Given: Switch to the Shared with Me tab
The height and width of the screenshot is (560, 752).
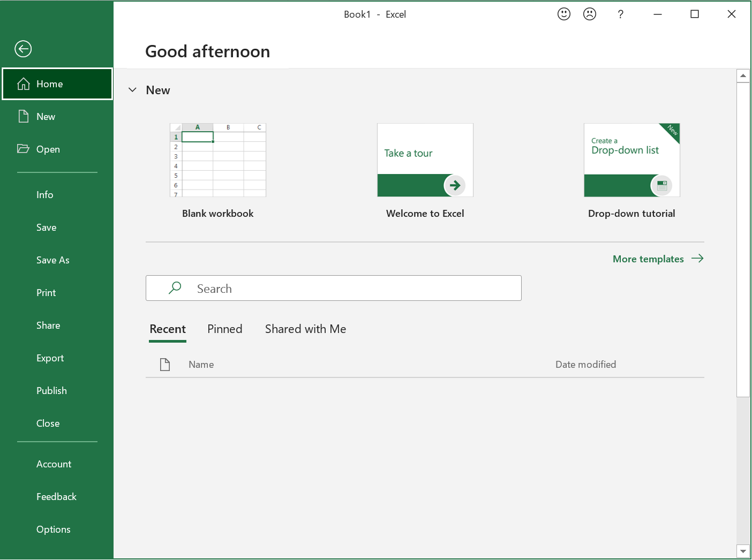Looking at the screenshot, I should click(x=306, y=329).
